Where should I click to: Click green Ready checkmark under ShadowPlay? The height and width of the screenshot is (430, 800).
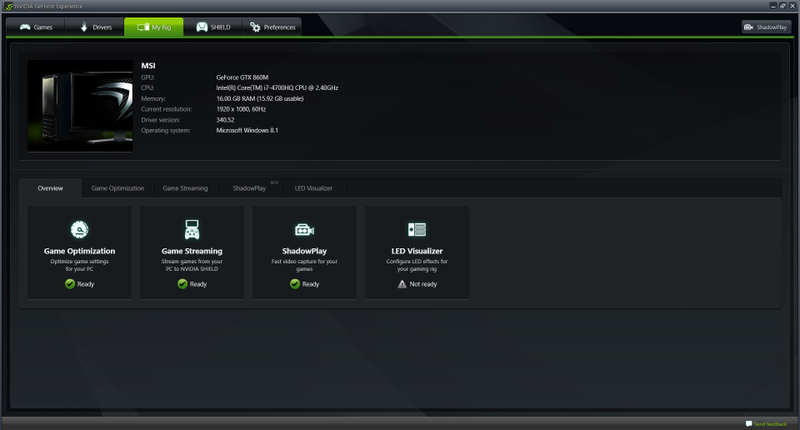point(295,284)
